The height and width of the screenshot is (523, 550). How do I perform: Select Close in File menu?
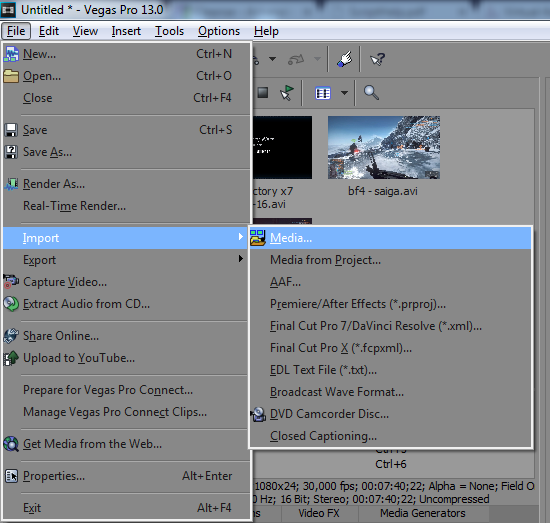tap(126, 98)
